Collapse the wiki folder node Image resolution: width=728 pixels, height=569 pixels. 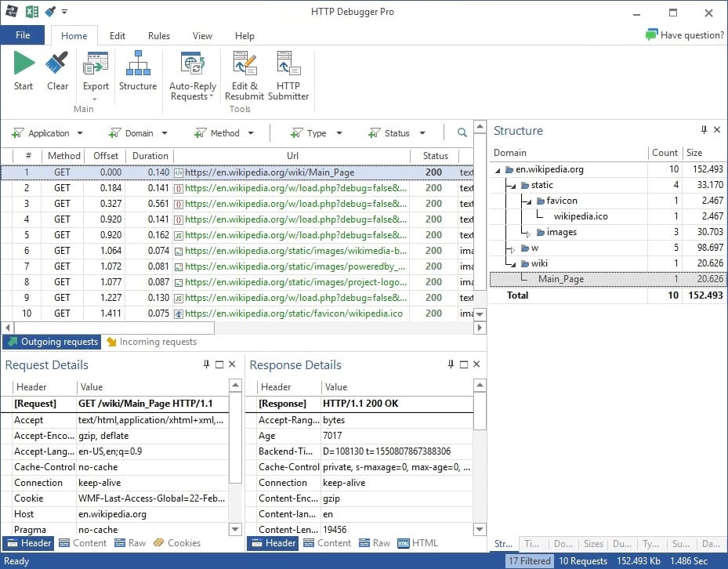pos(513,264)
